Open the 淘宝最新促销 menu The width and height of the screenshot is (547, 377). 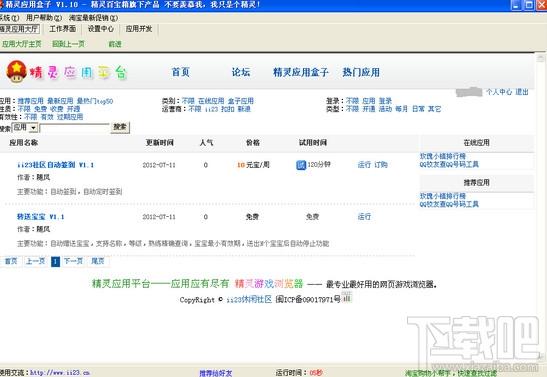coord(93,17)
